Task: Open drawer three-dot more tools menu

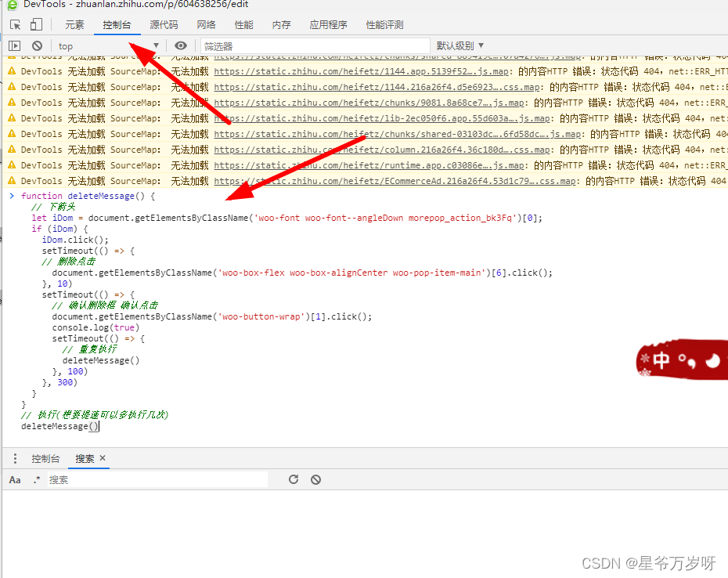Action: (16, 459)
